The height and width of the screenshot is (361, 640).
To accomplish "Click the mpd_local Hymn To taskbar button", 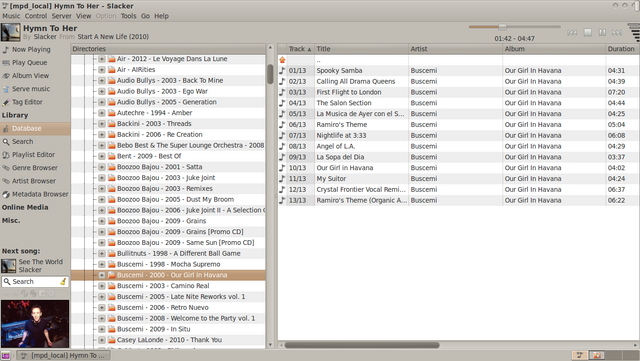I will click(x=63, y=355).
